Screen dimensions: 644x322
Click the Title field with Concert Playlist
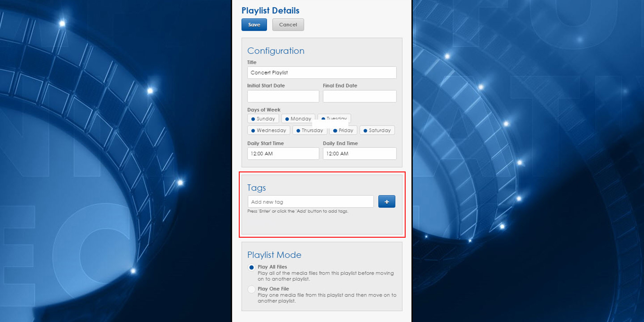[322, 73]
